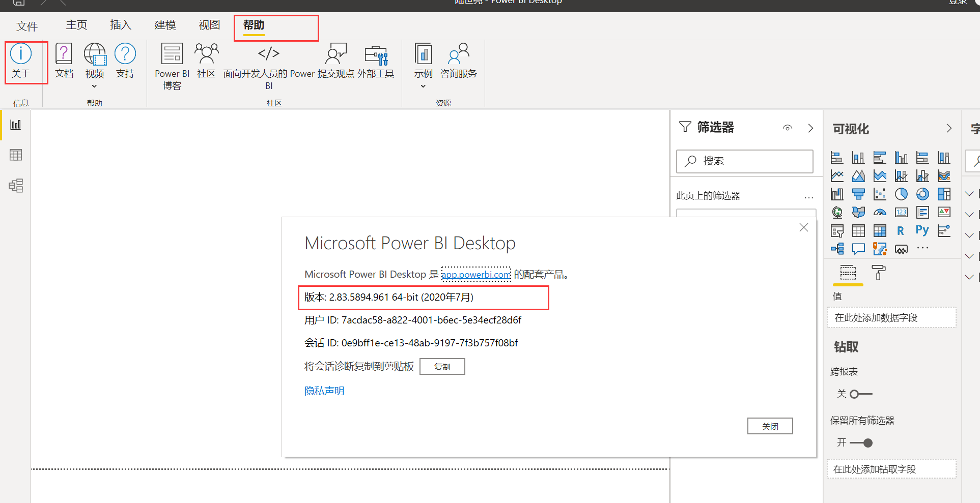Click the 版本: 2.83.5894.961 text line

pyautogui.click(x=389, y=297)
